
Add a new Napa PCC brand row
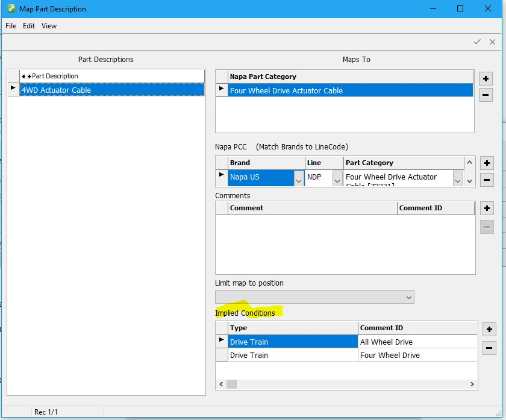click(x=487, y=163)
